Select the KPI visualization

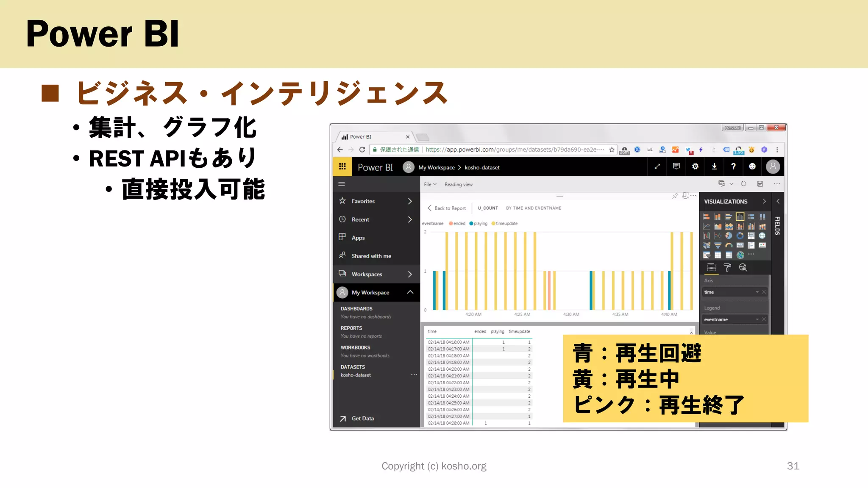tap(762, 245)
